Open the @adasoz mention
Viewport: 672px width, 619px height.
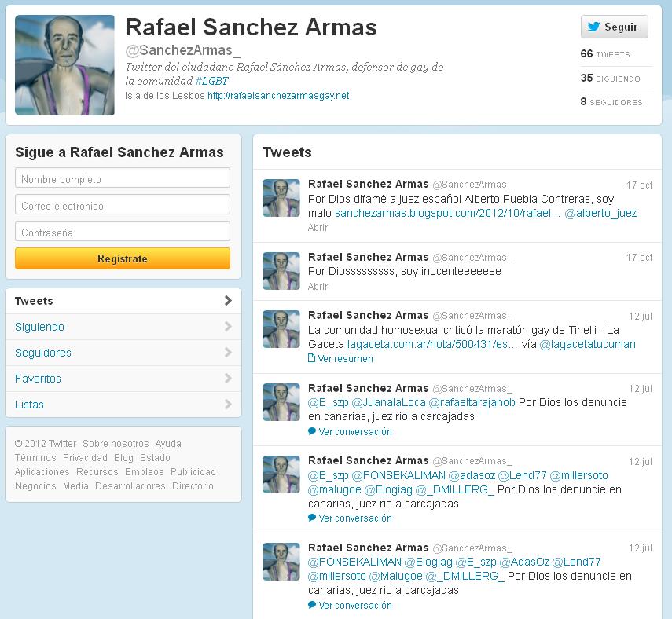click(472, 475)
